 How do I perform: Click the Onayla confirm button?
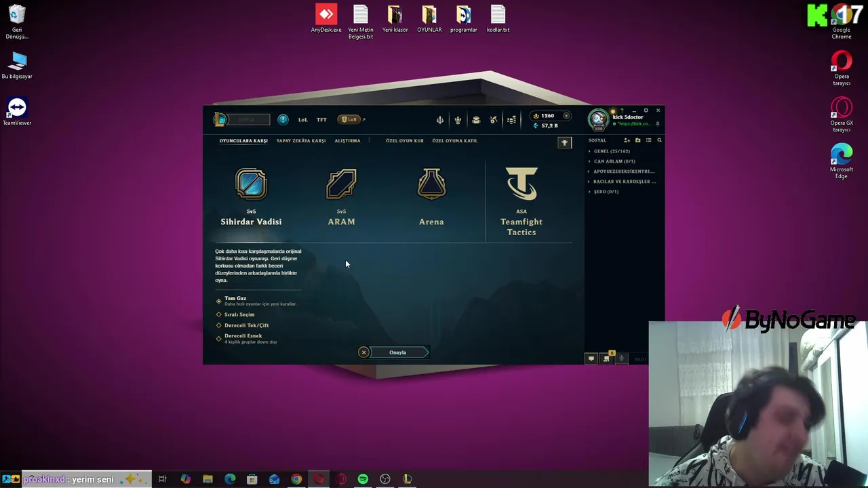(399, 352)
